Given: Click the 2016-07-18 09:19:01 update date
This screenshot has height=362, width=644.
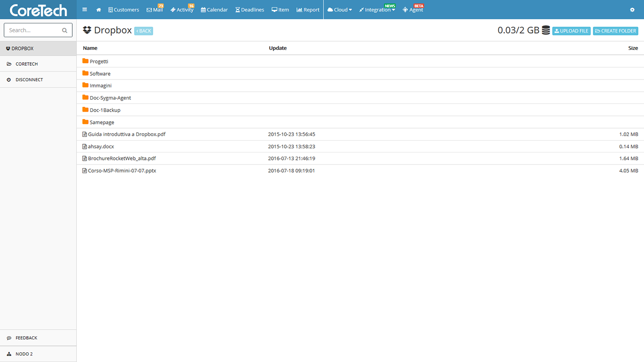Looking at the screenshot, I should pyautogui.click(x=292, y=171).
